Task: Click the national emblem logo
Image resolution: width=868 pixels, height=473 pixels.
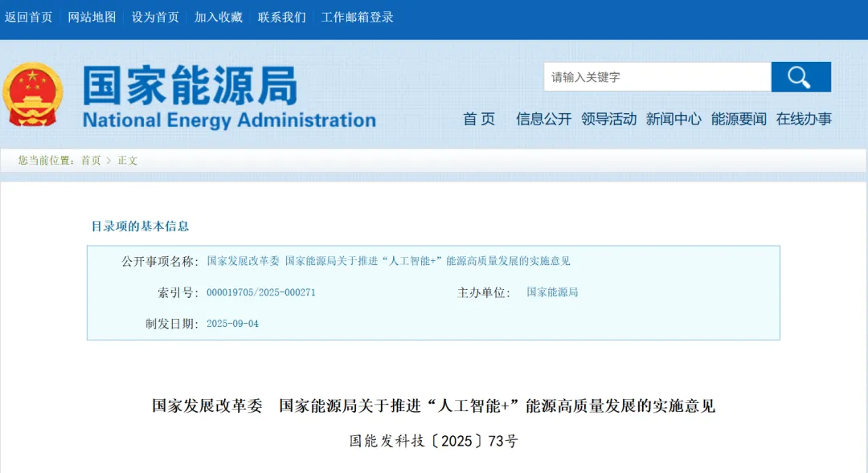Action: click(x=33, y=95)
